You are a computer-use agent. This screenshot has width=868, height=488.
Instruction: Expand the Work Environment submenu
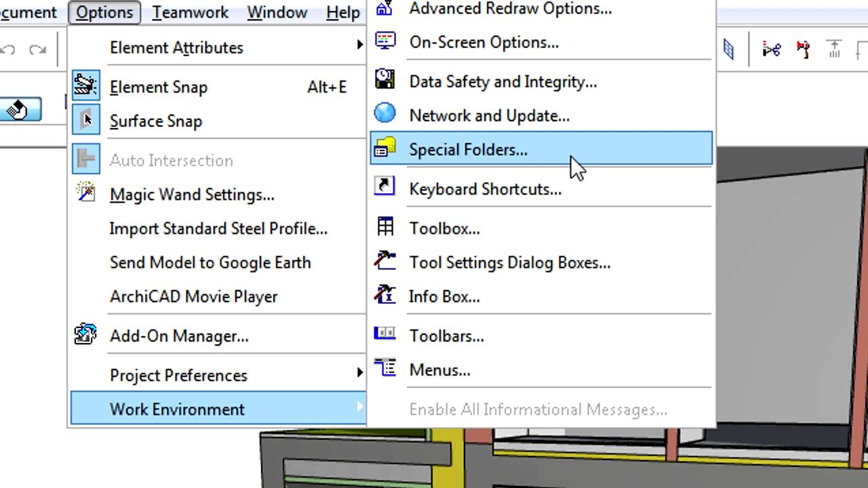click(x=217, y=409)
